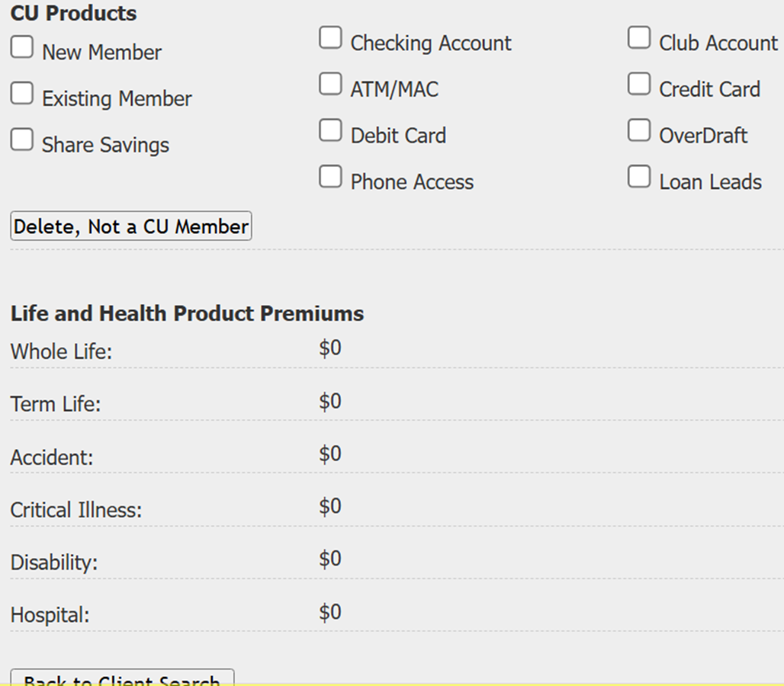Click the Whole Life premium amount
Screen dimensions: 784x686
point(330,348)
